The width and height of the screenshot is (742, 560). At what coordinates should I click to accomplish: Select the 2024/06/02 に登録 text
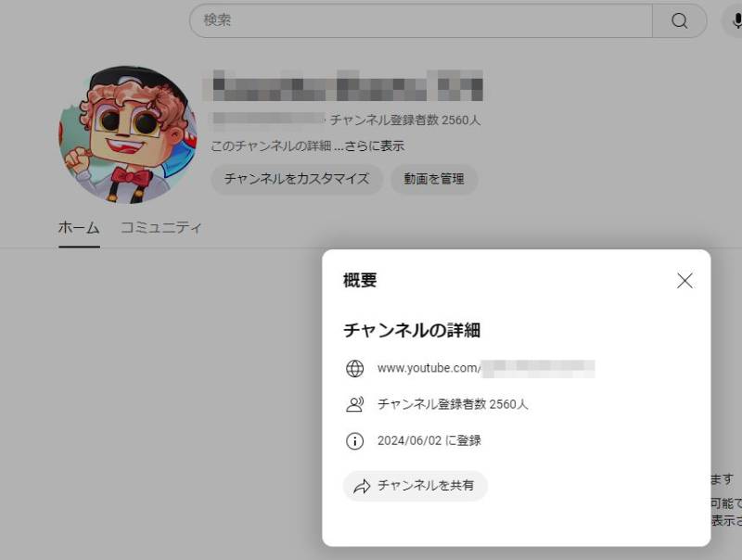coord(429,440)
